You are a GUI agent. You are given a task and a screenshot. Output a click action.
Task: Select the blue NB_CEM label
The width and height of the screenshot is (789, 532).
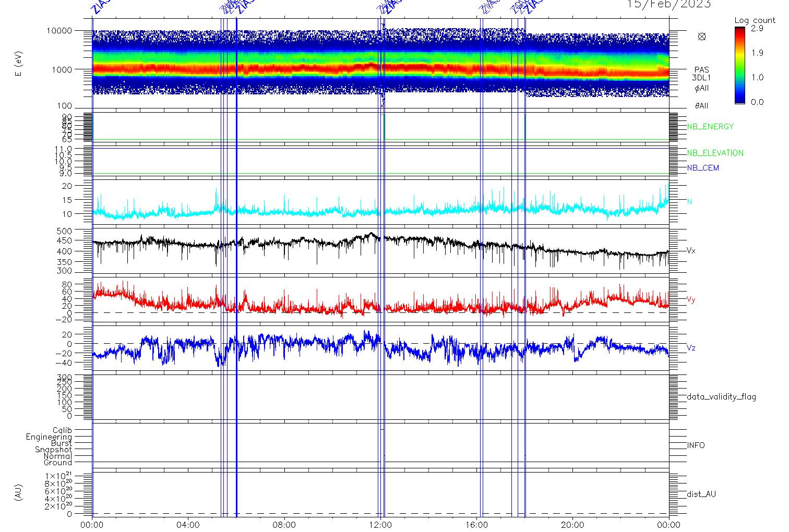click(x=702, y=168)
